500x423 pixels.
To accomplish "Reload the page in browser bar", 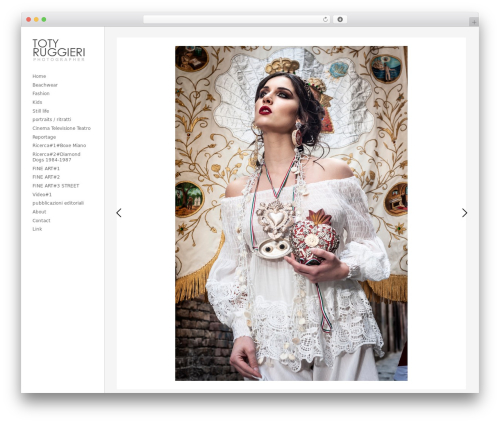I will pos(325,20).
